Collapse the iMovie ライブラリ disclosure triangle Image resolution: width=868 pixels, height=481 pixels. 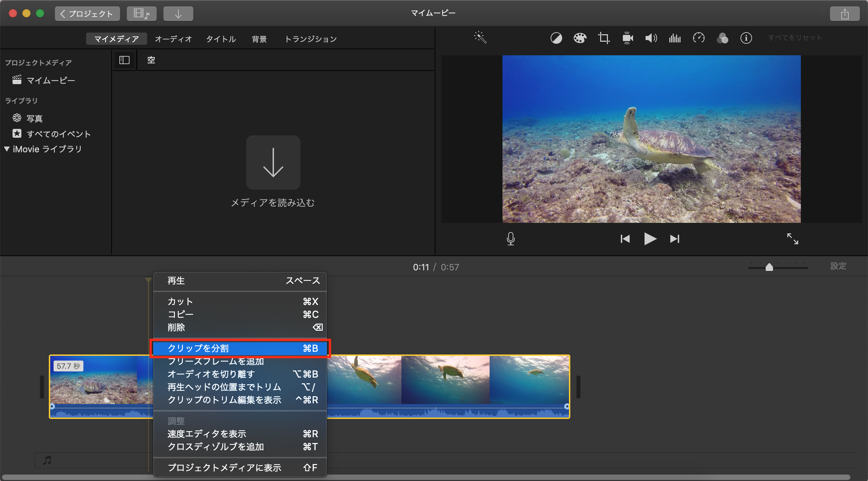coord(6,149)
